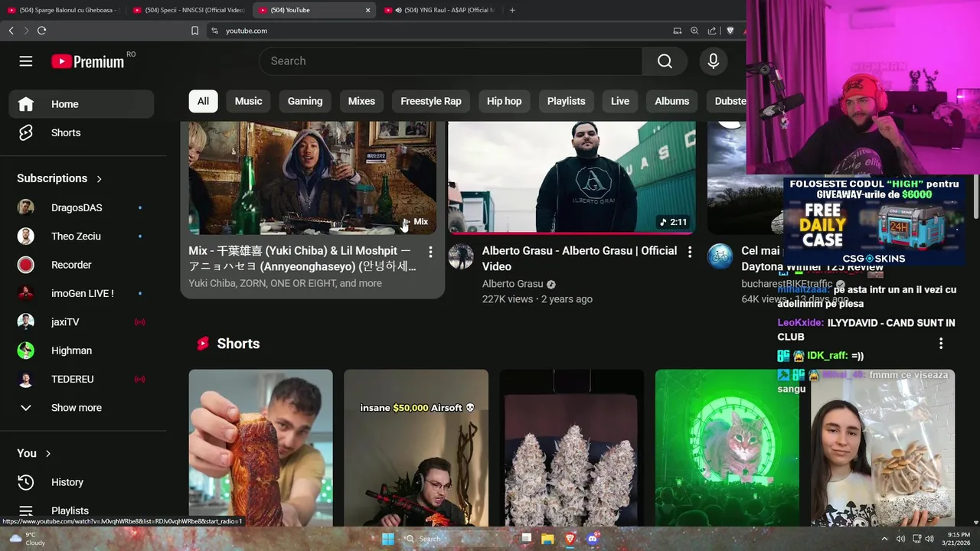Open the Subscriptions section chevron
980x551 pixels.
99,179
